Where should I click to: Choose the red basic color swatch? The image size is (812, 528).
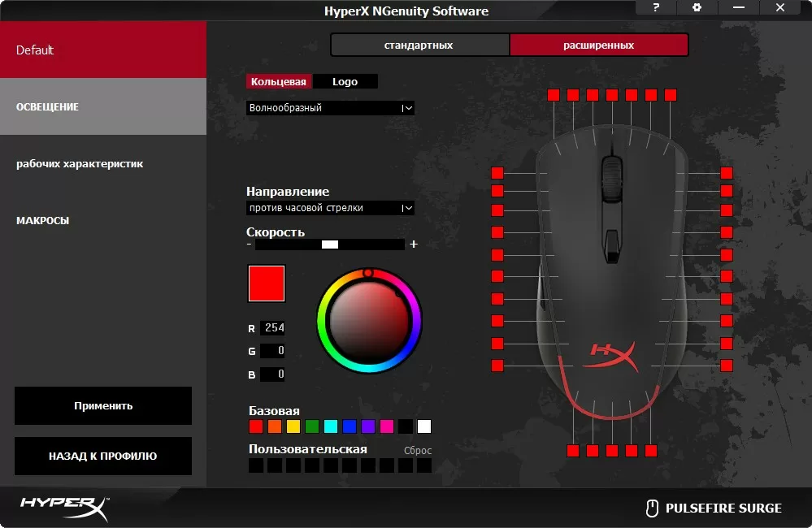click(256, 426)
